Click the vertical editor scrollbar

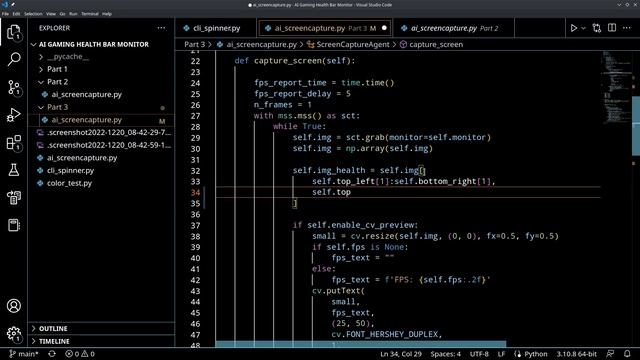636,126
